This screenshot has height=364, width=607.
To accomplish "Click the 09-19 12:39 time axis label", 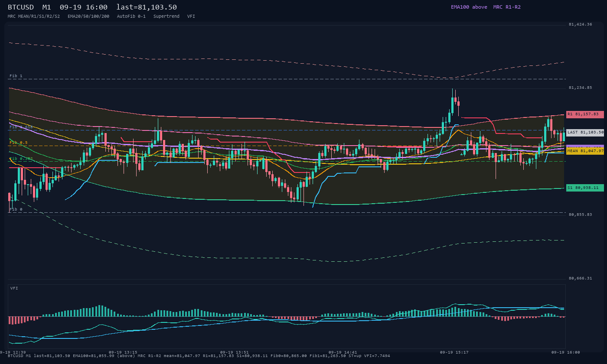I will 13,352.
